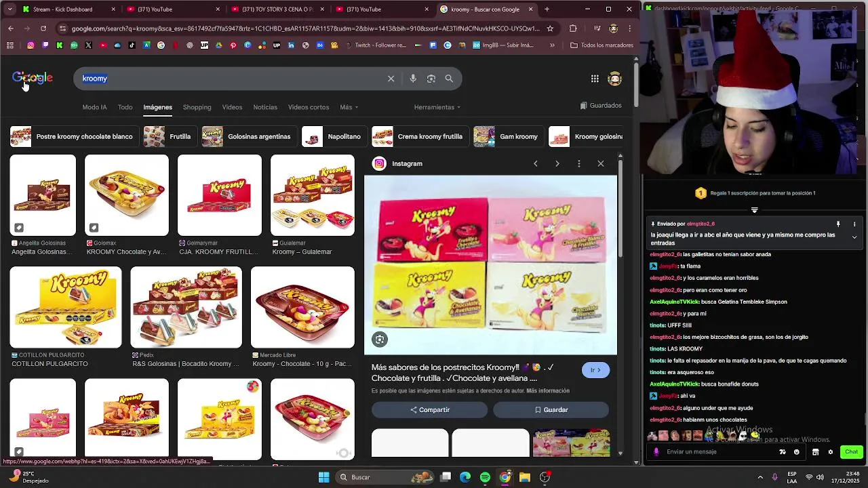Screen dimensions: 868x488
Task: Switch to Todo results tab
Action: coord(125,107)
